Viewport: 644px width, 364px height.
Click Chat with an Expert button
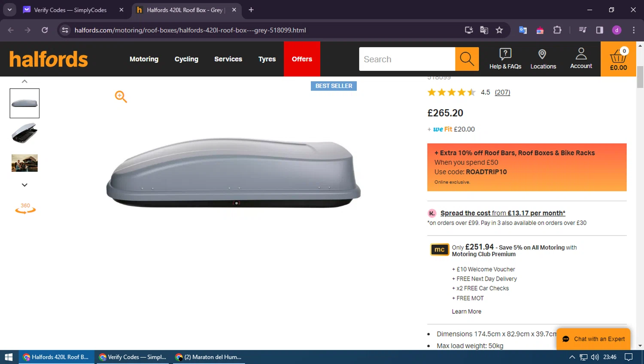click(x=593, y=339)
